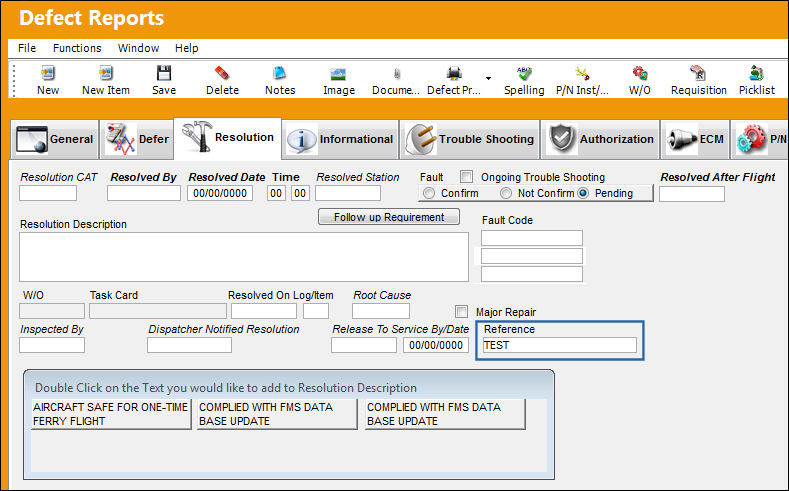The image size is (789, 491).
Task: Expand the Defect Print dropdown arrow
Action: point(488,78)
